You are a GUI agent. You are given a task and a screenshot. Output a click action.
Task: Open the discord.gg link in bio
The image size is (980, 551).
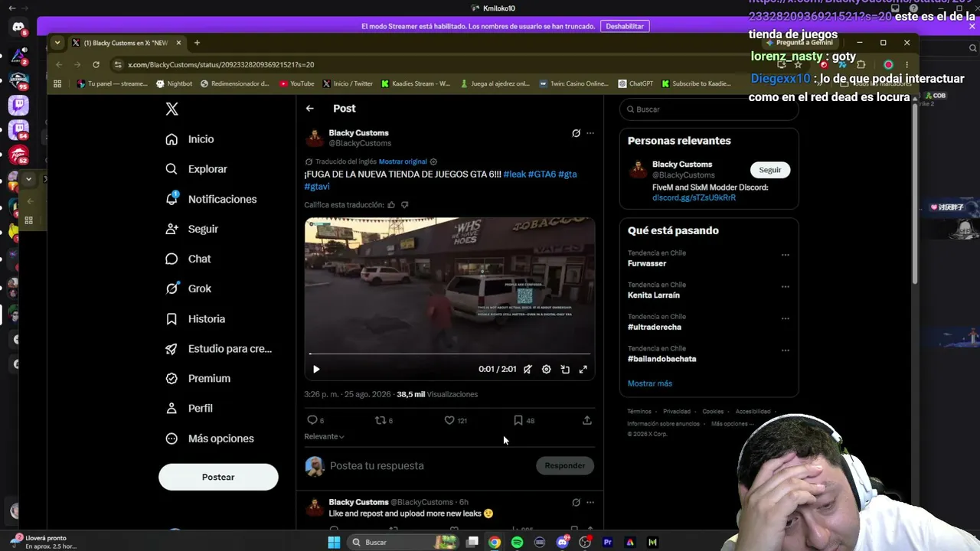pos(694,197)
